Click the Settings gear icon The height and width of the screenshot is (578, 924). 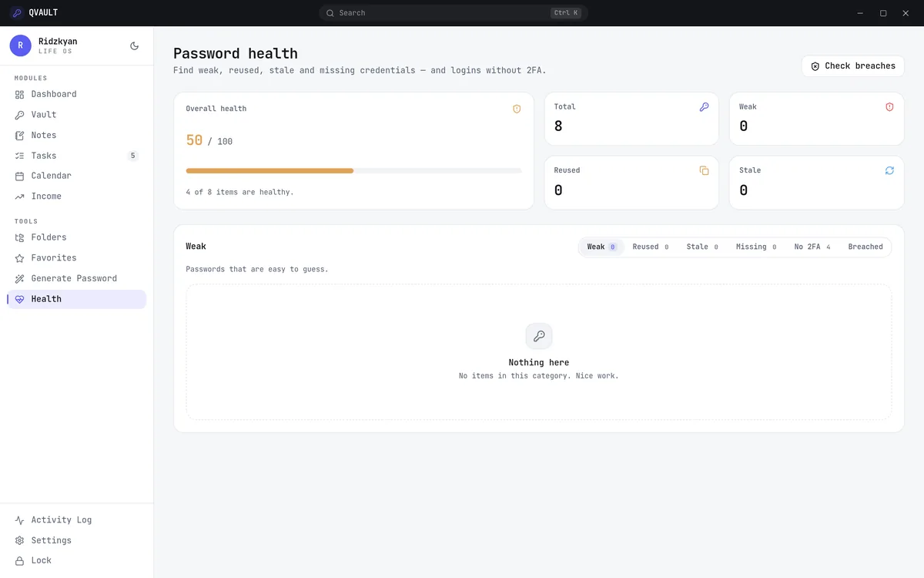(20, 540)
